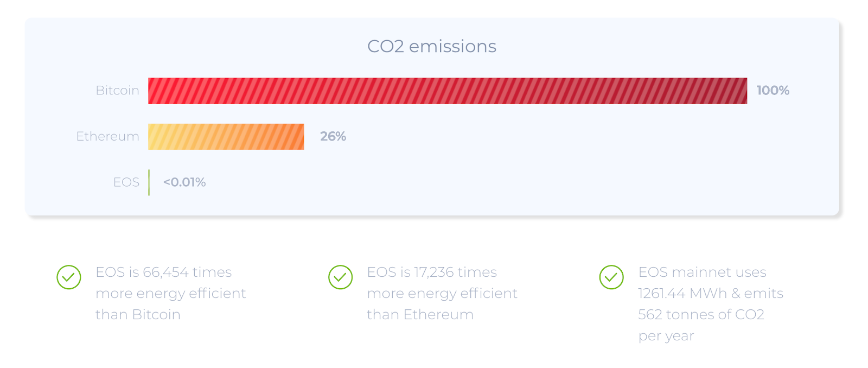Select the 26% value next to Ethereum bar

[333, 137]
